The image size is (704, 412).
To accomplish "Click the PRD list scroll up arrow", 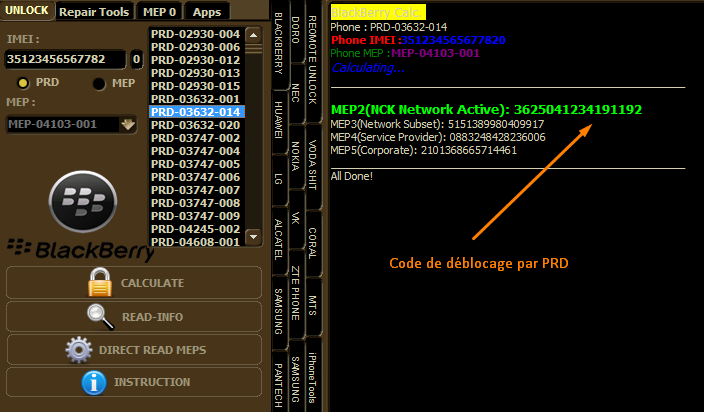I will pyautogui.click(x=253, y=35).
